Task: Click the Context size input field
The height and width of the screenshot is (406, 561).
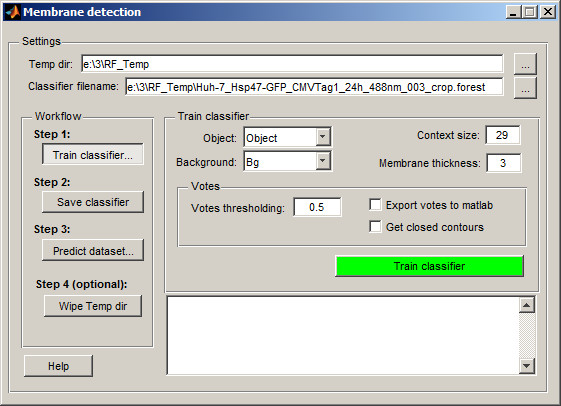Action: point(502,135)
